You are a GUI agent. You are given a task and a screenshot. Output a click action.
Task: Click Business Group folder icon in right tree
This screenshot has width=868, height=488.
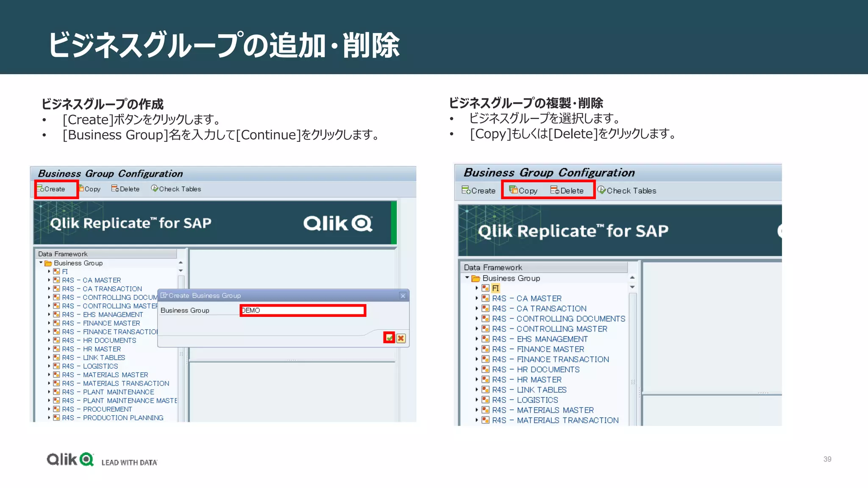pyautogui.click(x=476, y=278)
